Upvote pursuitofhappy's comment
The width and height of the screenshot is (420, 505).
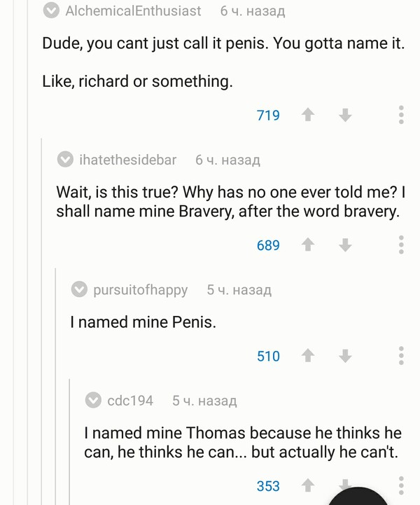pyautogui.click(x=307, y=357)
